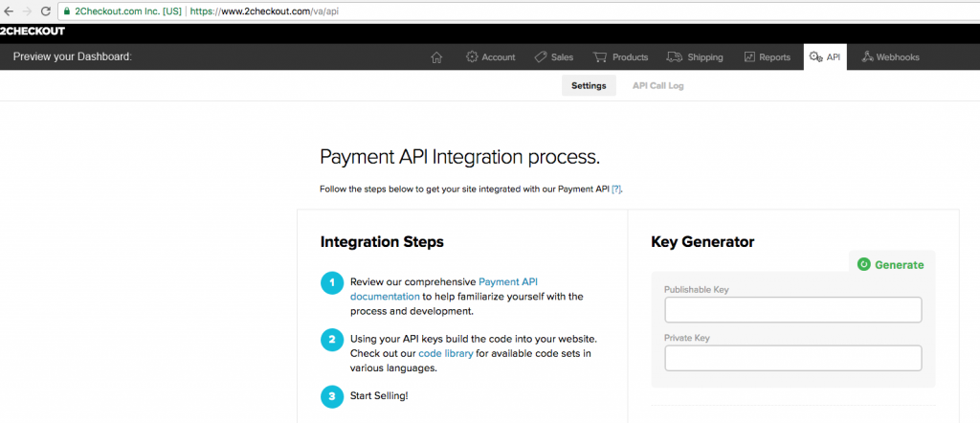Open the Webhooks section
Image resolution: width=980 pixels, height=423 pixels.
[890, 57]
